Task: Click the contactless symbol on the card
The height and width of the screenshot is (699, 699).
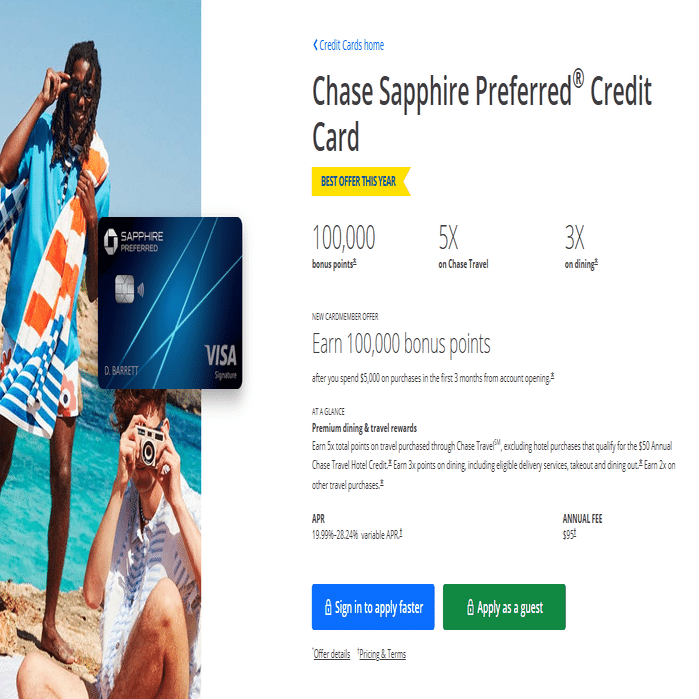Action: [141, 290]
